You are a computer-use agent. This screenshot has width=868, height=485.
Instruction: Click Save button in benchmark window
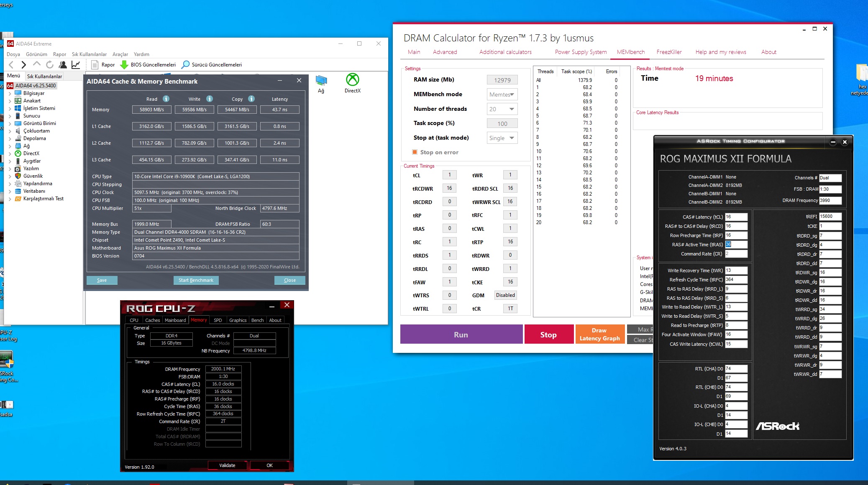point(102,280)
